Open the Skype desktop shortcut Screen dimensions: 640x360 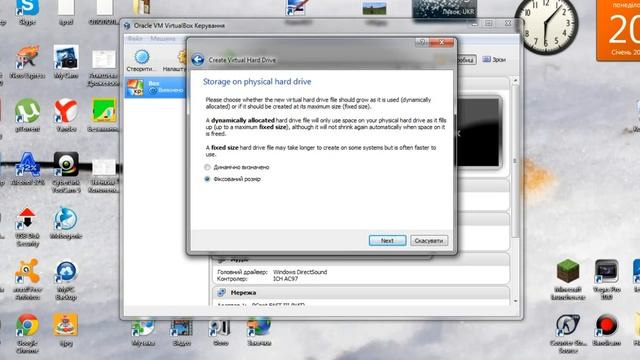tap(27, 13)
